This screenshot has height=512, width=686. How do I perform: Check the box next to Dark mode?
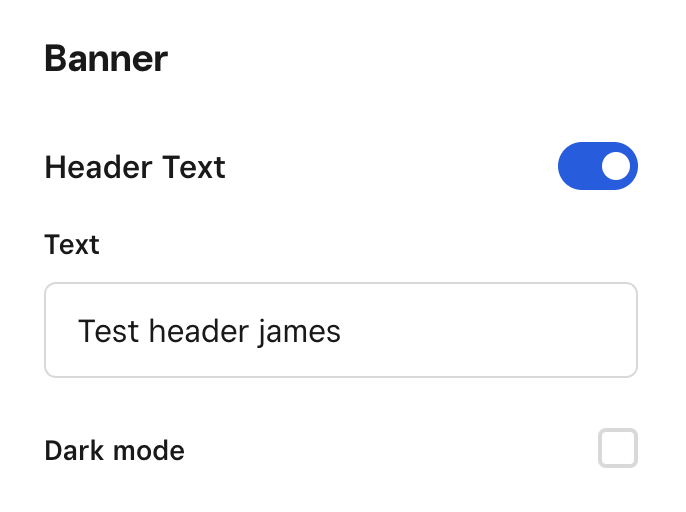(618, 448)
